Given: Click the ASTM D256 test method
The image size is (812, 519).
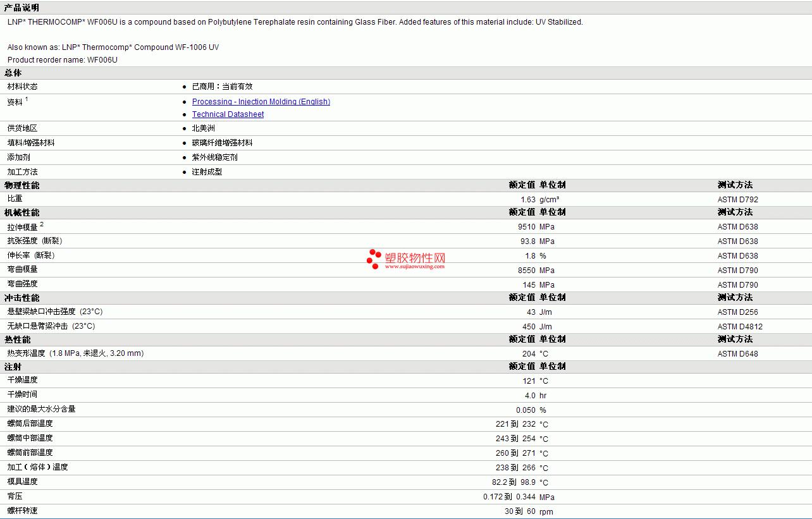Looking at the screenshot, I should click(737, 312).
